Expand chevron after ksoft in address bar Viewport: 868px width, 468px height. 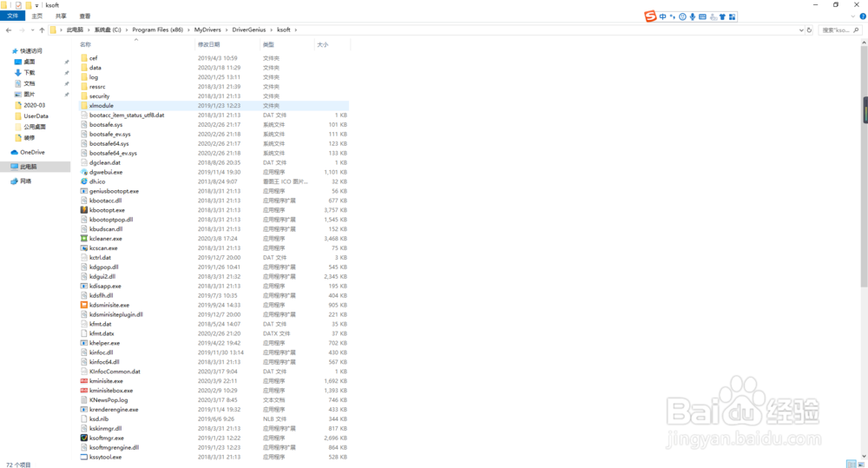point(296,30)
